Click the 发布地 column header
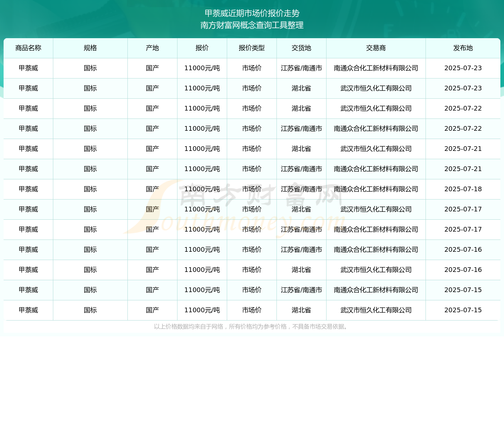Screen dimensions: 504x434 463,48
